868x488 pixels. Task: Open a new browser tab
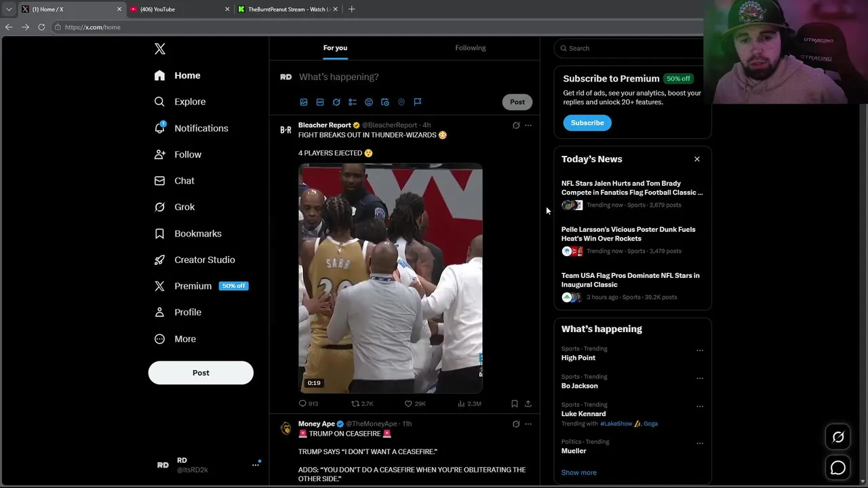pyautogui.click(x=351, y=9)
